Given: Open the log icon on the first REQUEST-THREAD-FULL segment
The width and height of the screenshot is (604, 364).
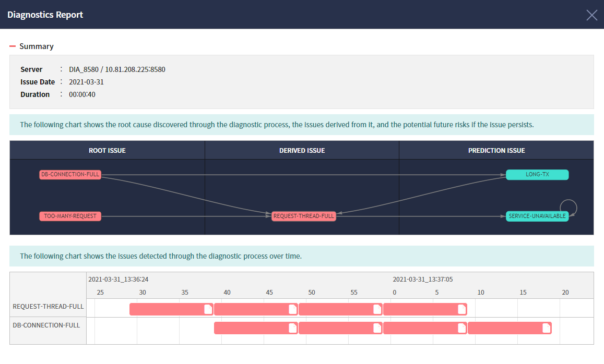Looking at the screenshot, I should [x=207, y=309].
